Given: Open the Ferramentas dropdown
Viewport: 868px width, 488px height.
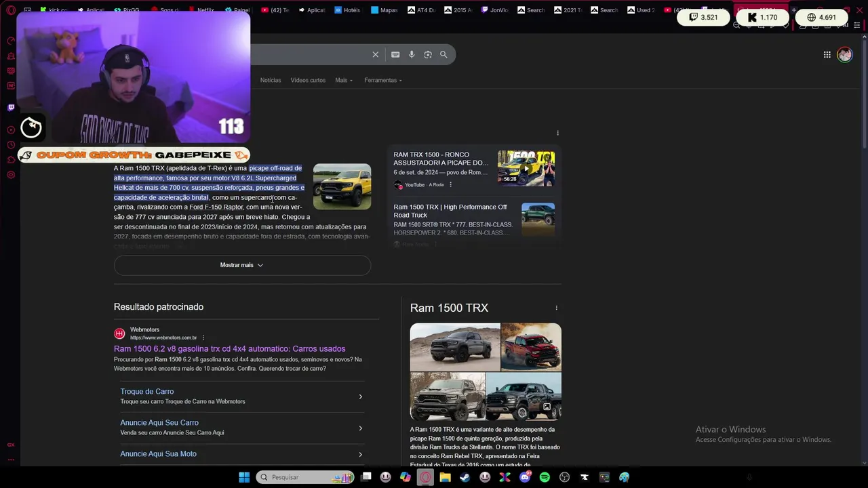Looking at the screenshot, I should 383,80.
